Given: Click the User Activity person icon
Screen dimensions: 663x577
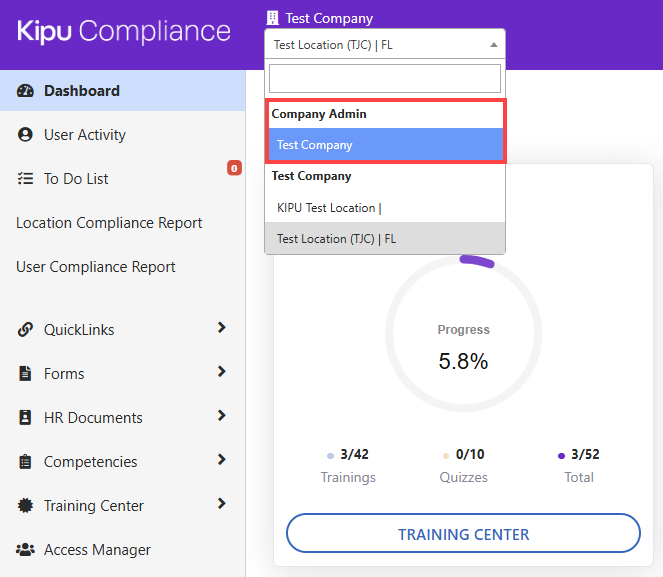Looking at the screenshot, I should (x=26, y=135).
